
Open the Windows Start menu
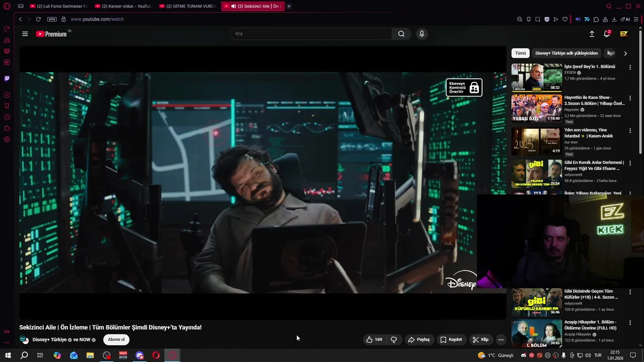pyautogui.click(x=8, y=355)
